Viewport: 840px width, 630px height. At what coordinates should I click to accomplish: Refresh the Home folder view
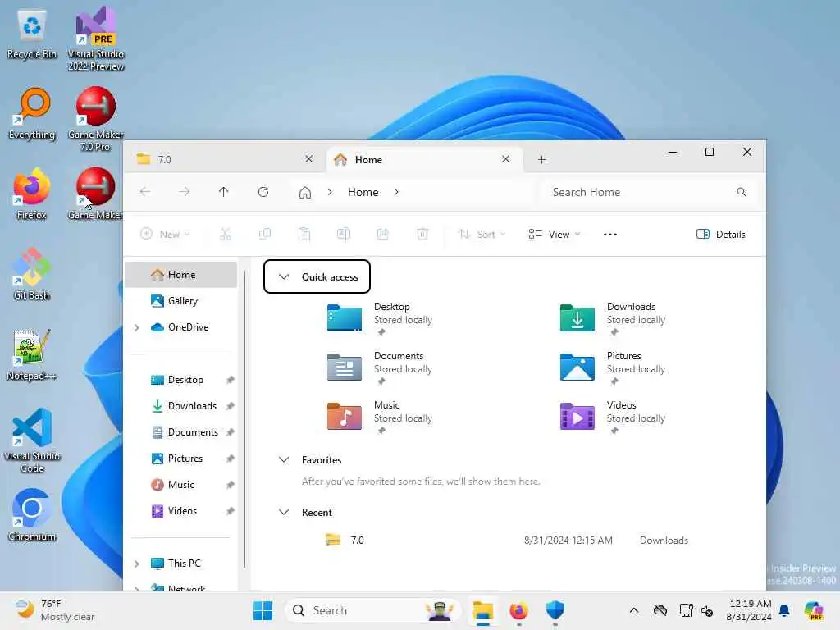tap(263, 192)
